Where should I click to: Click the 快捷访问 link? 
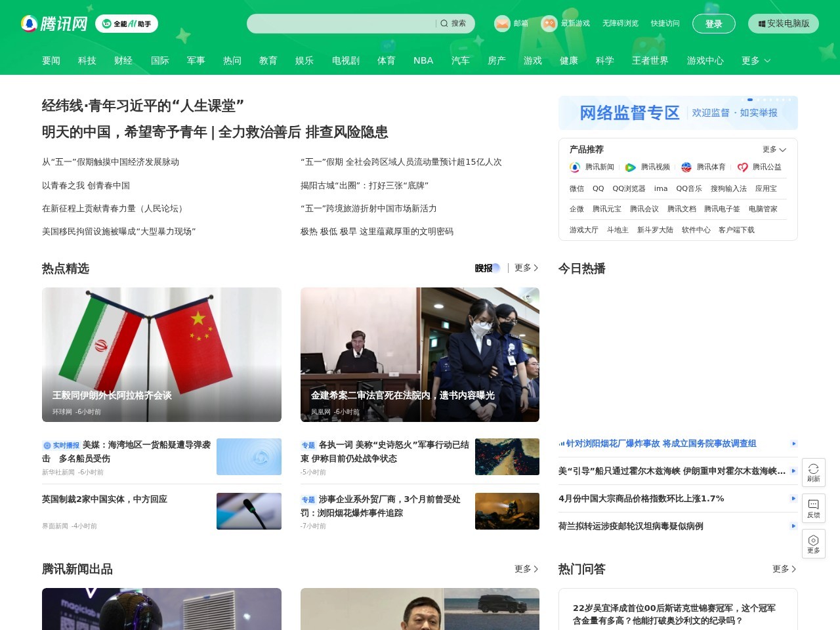pyautogui.click(x=665, y=24)
